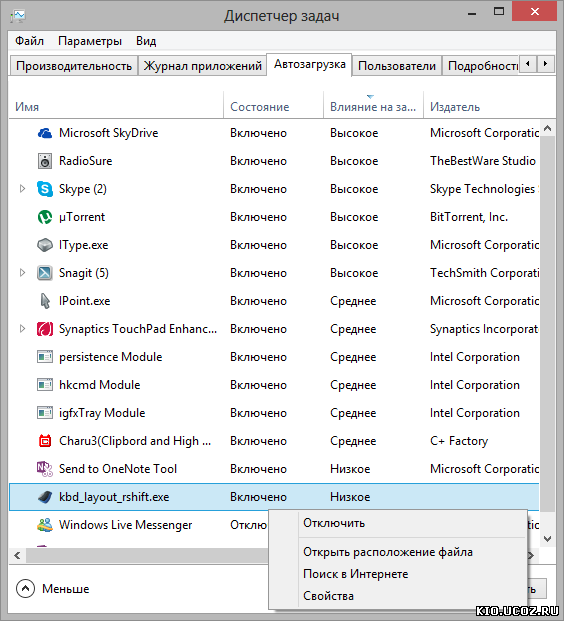Click the Microsoft SkyDrive cloud icon
Viewport: 564px width, 621px height.
pyautogui.click(x=45, y=133)
